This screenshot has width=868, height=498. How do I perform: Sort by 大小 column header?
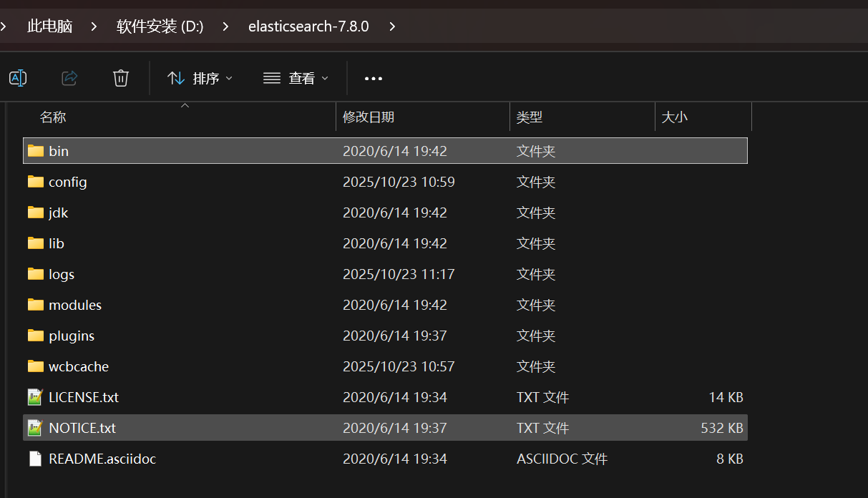pyautogui.click(x=674, y=117)
